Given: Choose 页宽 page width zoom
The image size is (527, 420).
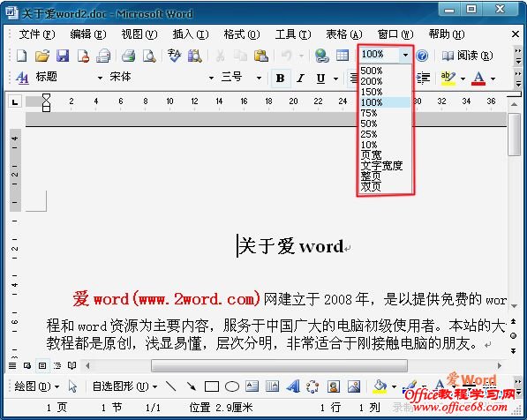Looking at the screenshot, I should [385, 155].
